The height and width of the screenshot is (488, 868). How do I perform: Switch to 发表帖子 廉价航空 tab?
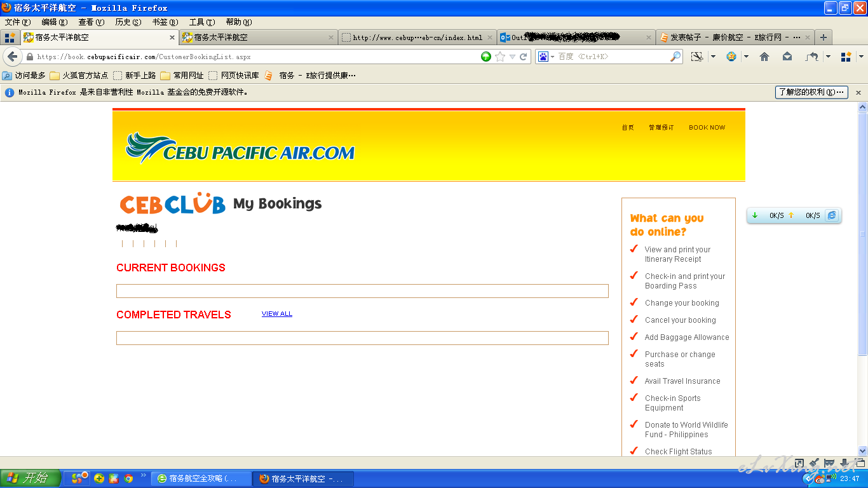tap(735, 37)
